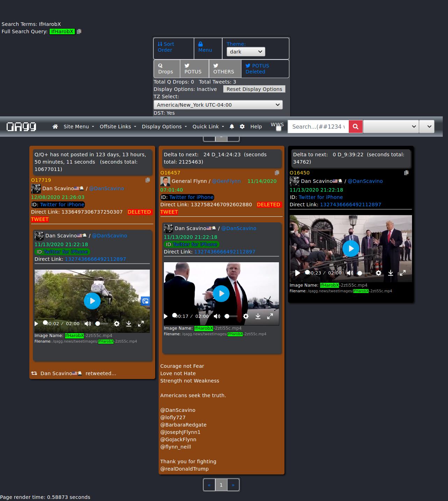This screenshot has width=448, height=501.
Task: Open @DanScavino link in post 016450
Action: point(365,181)
